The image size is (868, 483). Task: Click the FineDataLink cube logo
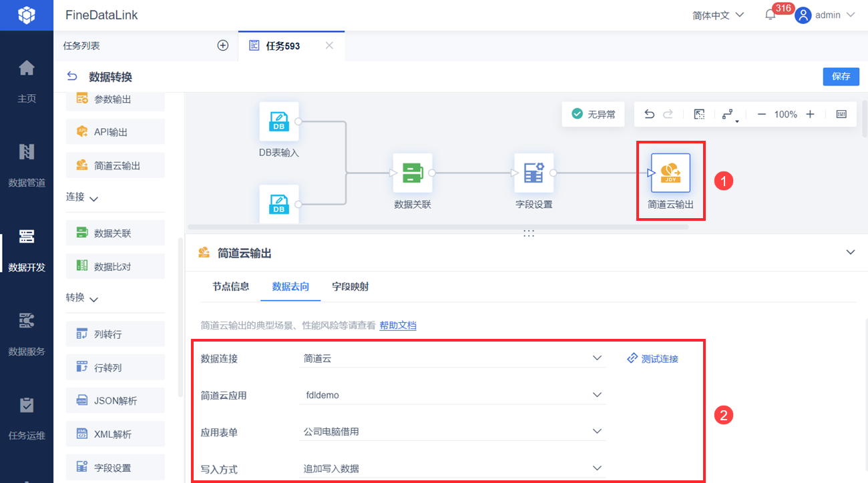[27, 15]
